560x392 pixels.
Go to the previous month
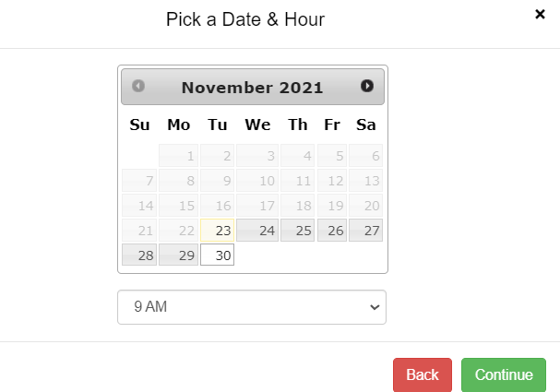pos(138,87)
